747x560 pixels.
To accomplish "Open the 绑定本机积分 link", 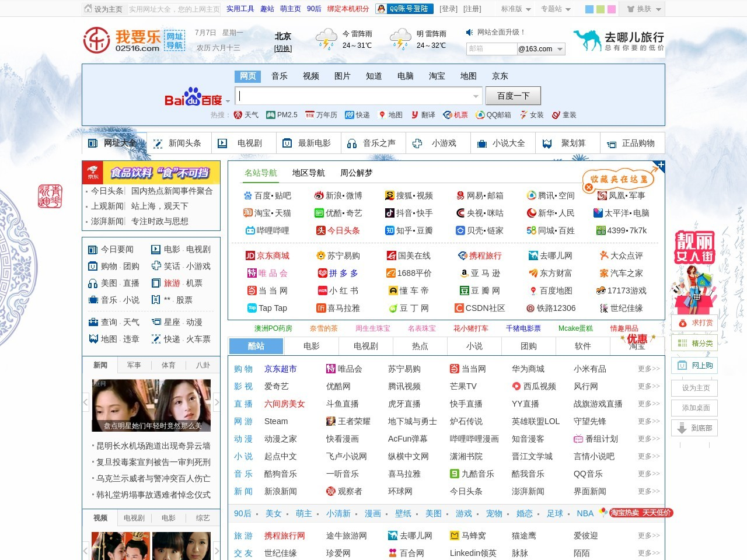I will coord(348,9).
